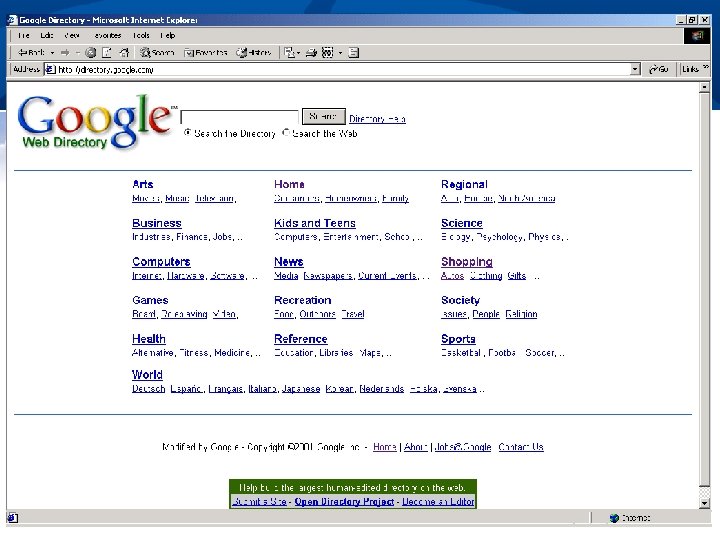Open the Help menu
The width and height of the screenshot is (720, 540).
point(168,35)
